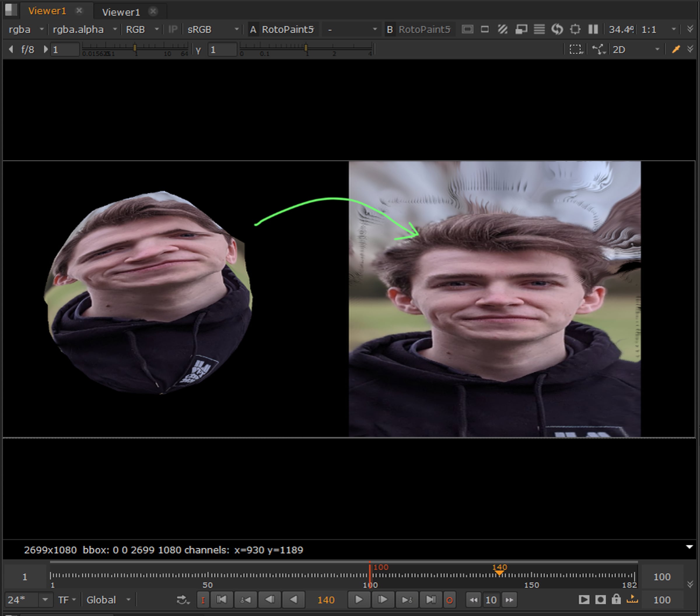The width and height of the screenshot is (700, 616).
Task: Click the f/8 gain toggle label
Action: click(28, 50)
